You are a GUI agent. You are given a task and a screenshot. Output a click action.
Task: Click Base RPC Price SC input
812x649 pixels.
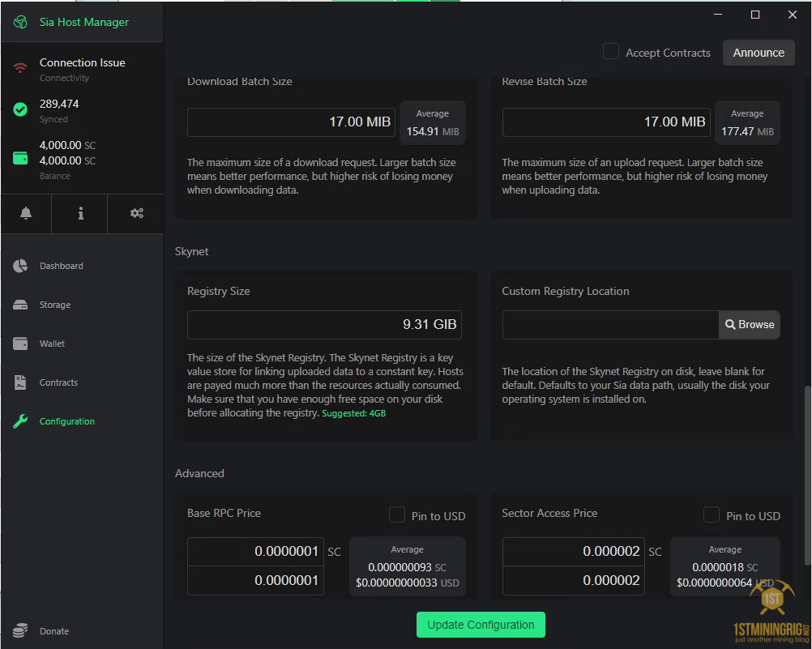[256, 552]
